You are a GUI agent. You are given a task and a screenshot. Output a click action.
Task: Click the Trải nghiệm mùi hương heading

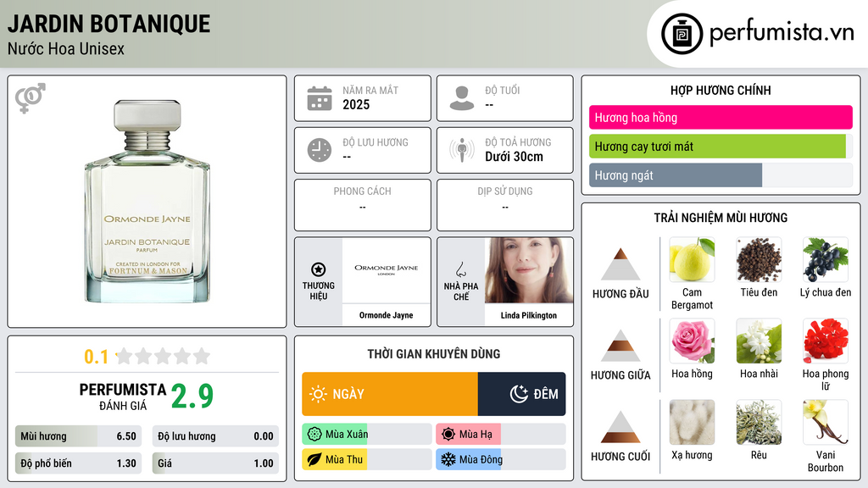tap(721, 218)
